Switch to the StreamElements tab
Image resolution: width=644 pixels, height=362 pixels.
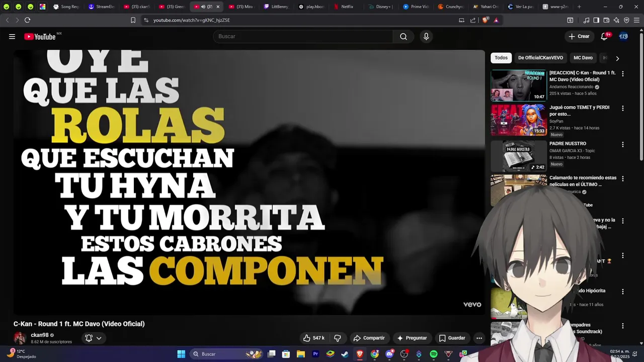102,7
